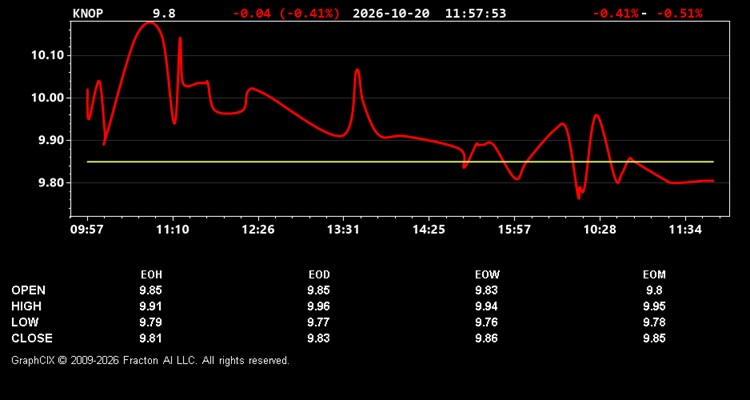Click the 12:26 time axis label
Screen dimensions: 750x400
pos(258,230)
